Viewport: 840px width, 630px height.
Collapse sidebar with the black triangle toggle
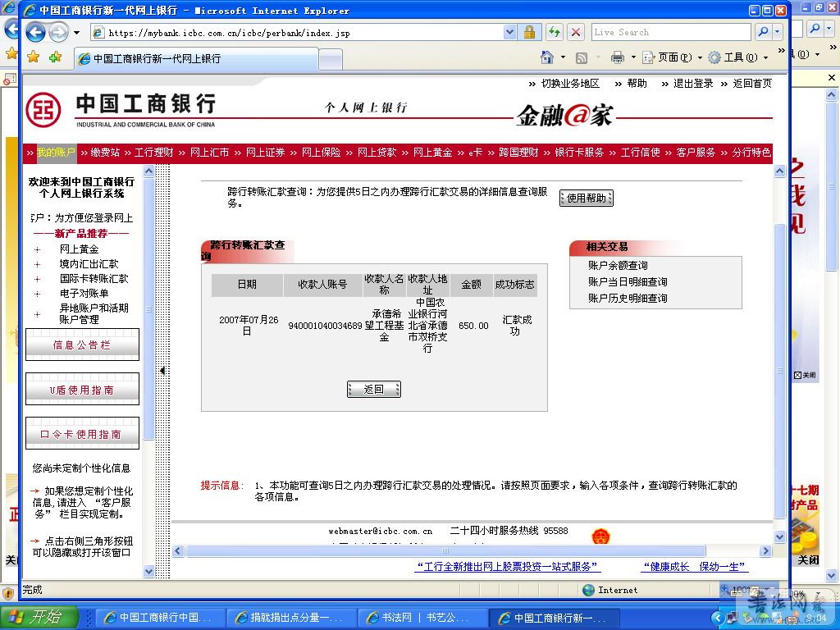click(162, 370)
